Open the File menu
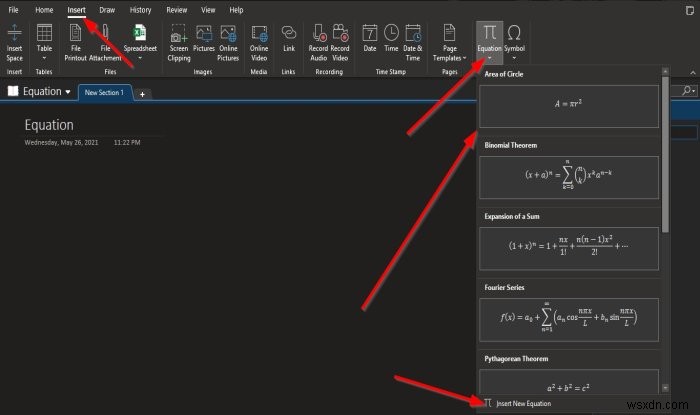 (13, 10)
